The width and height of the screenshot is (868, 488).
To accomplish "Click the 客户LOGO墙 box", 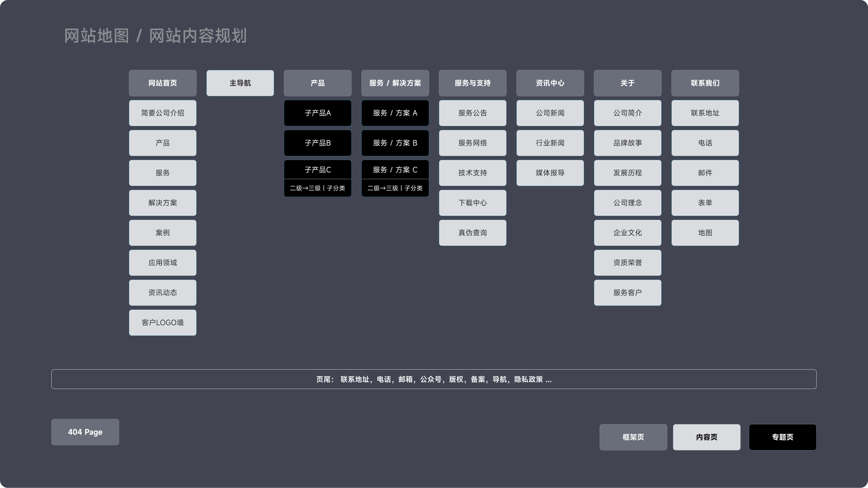I will click(x=163, y=322).
